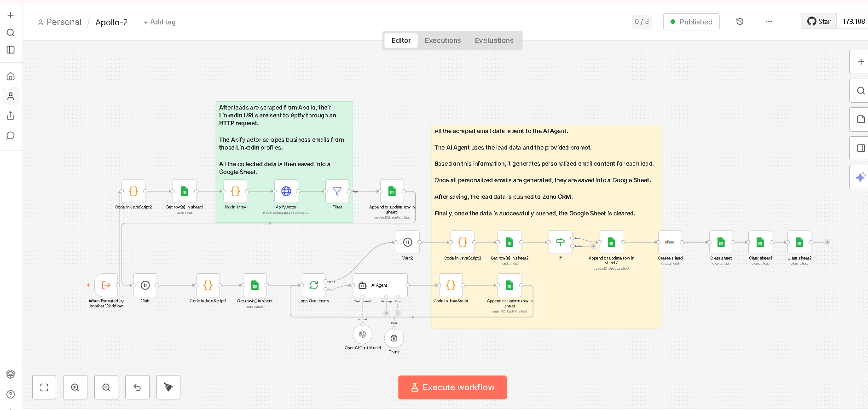Select the Filter node
868x410 pixels.
337,191
